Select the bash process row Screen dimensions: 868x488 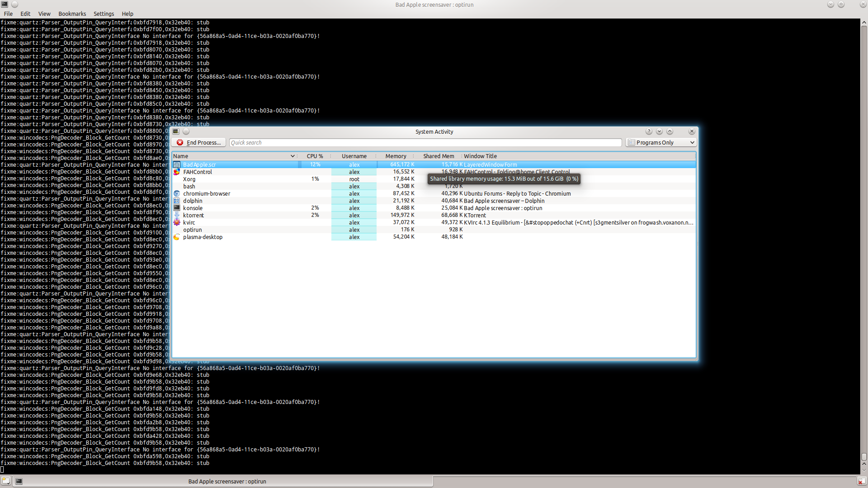pos(434,187)
